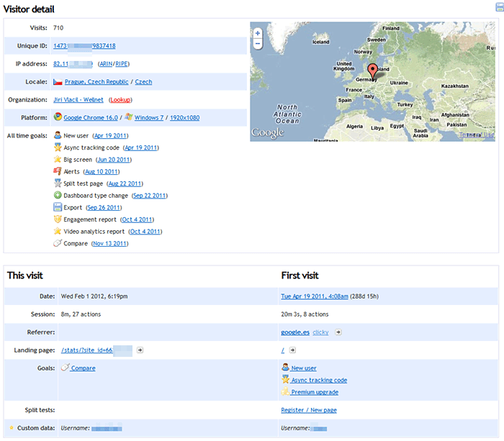Screen dimensions: 504x441
Task: Open external arrow next to google.es referrer
Action: pyautogui.click(x=338, y=332)
